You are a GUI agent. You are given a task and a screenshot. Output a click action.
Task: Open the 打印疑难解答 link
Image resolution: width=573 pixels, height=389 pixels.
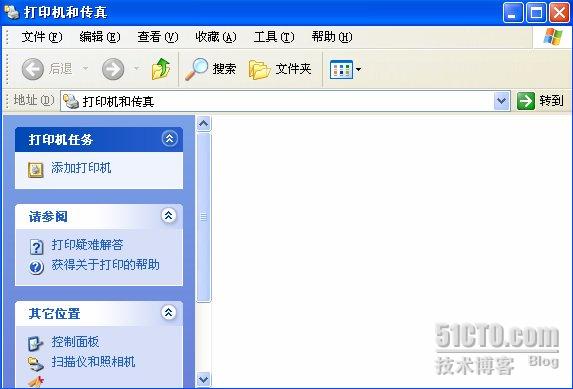[87, 245]
